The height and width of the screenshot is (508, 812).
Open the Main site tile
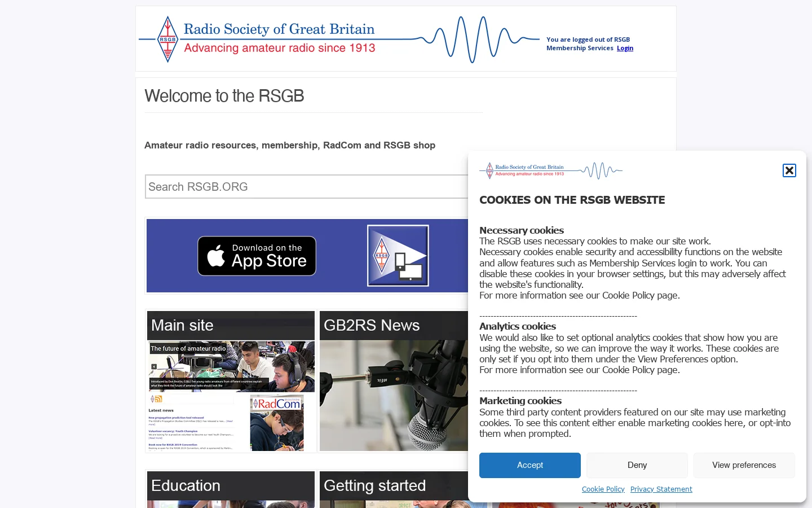click(231, 381)
